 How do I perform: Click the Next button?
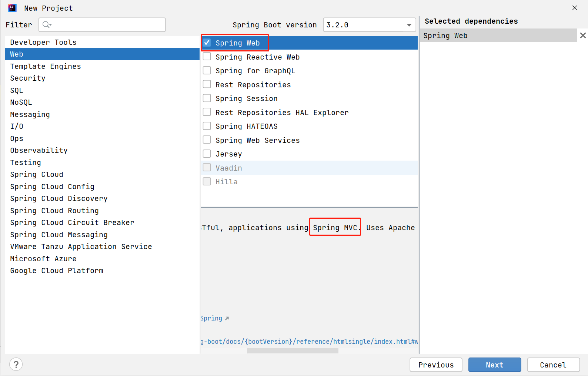(495, 365)
